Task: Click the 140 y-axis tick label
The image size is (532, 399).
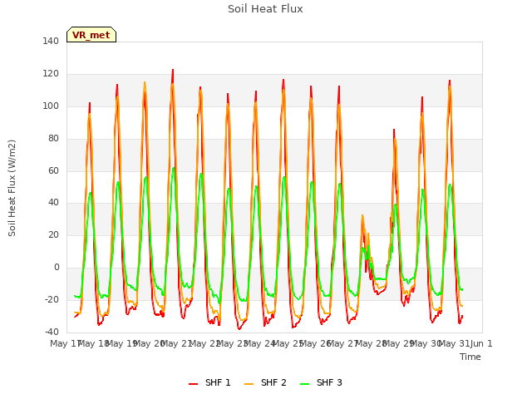Action: click(x=51, y=41)
